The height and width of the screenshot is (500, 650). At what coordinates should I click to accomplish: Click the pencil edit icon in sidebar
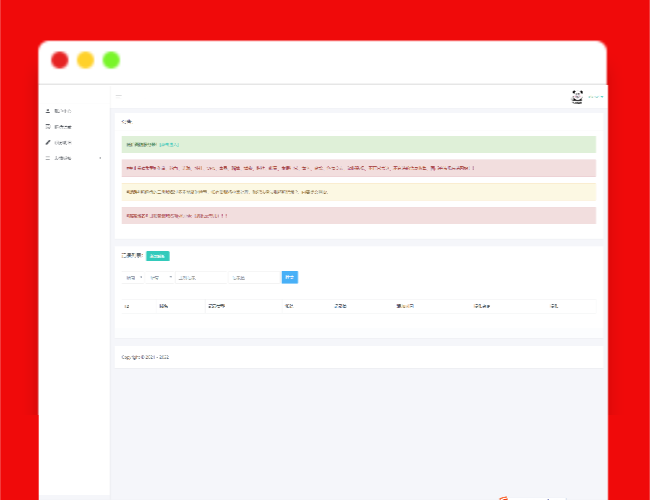coord(48,143)
